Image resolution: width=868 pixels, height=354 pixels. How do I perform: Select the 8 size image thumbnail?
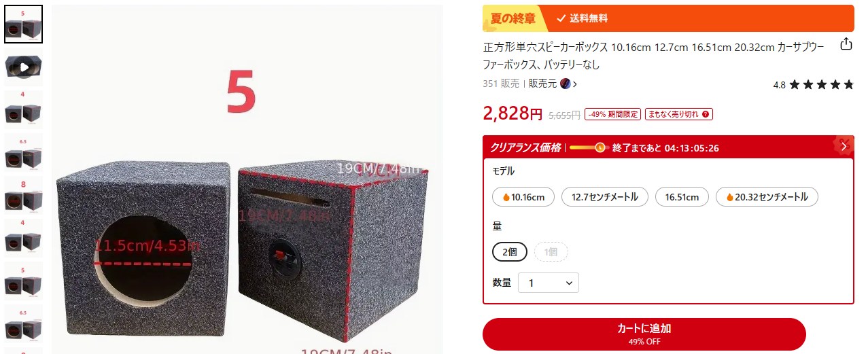tap(24, 196)
